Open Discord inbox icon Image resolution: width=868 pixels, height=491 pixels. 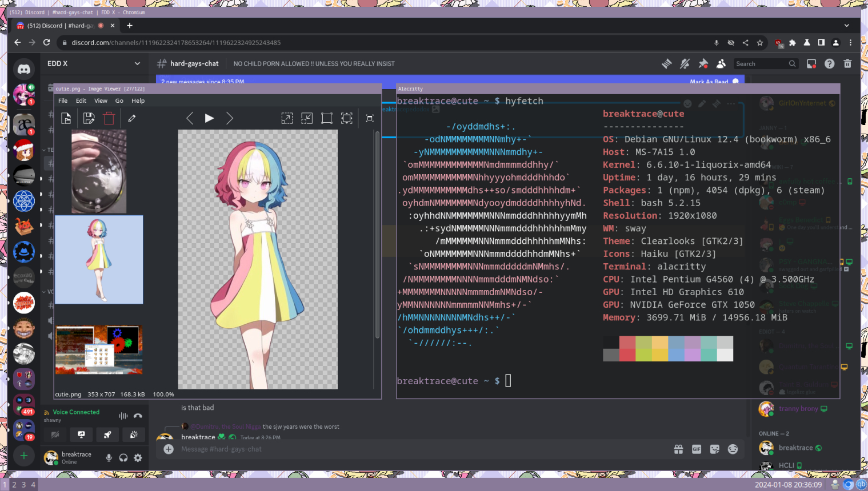[x=811, y=64]
